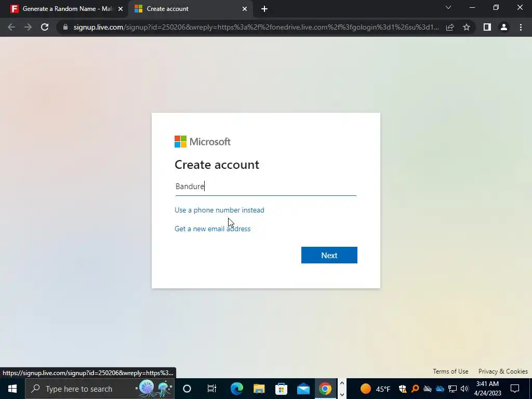Open Terms of Use link
This screenshot has height=399, width=532.
click(x=450, y=371)
